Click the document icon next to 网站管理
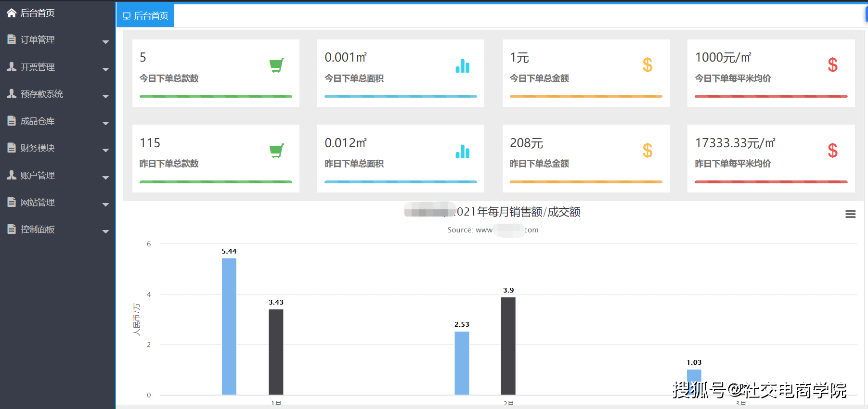 pyautogui.click(x=12, y=202)
